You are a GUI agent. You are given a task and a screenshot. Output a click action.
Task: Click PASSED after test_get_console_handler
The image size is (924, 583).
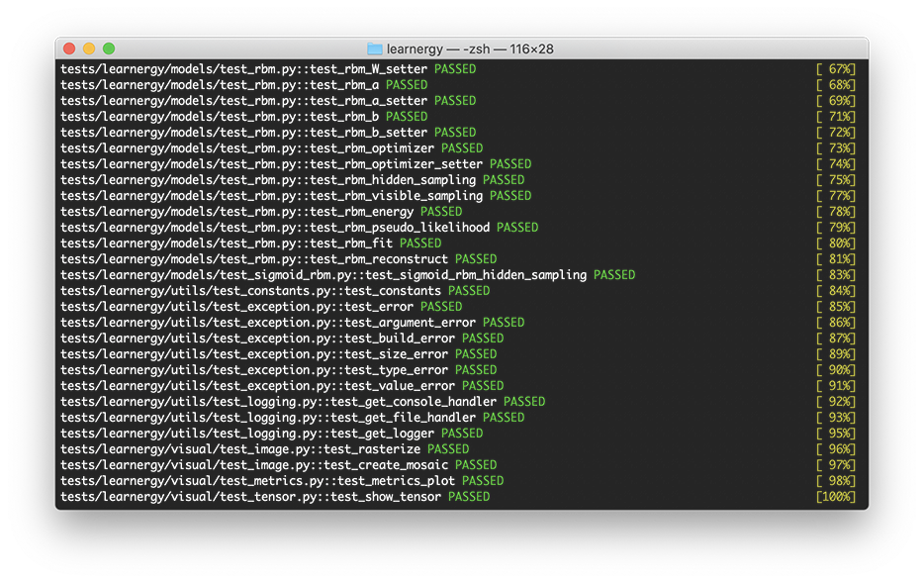coord(524,402)
